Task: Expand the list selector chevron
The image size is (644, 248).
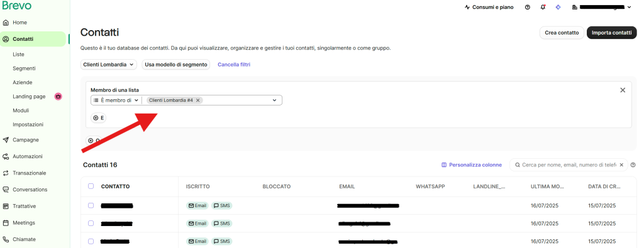Action: (x=274, y=100)
